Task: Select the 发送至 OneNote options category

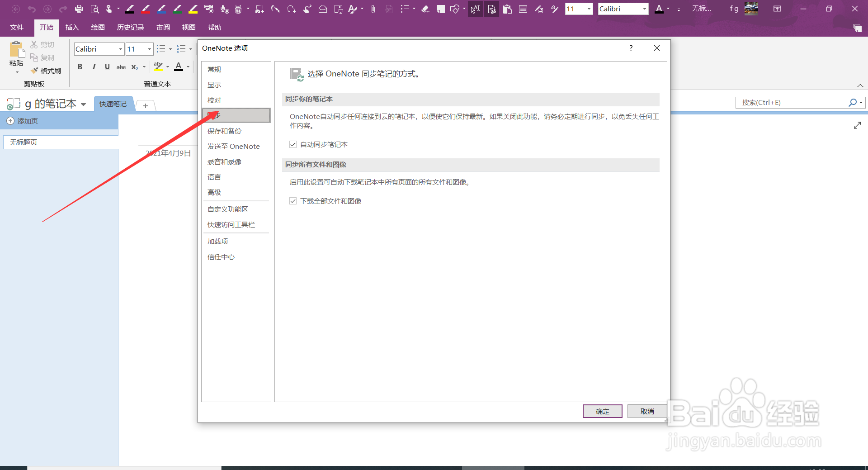Action: 236,146
